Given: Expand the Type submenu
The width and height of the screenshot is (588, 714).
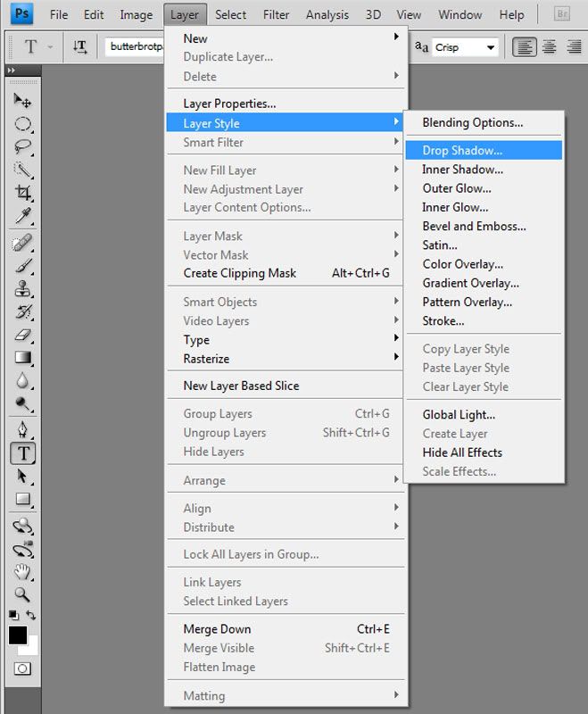Looking at the screenshot, I should [285, 340].
